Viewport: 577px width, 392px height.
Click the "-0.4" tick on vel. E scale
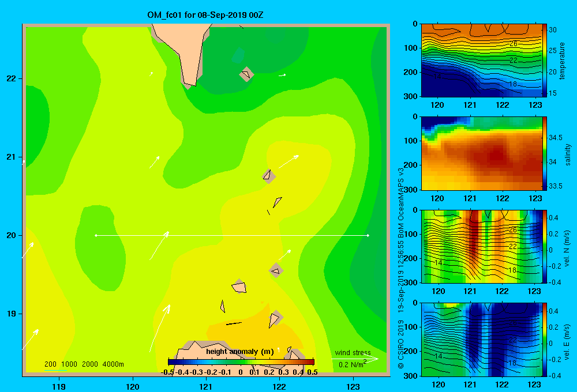tap(555, 375)
